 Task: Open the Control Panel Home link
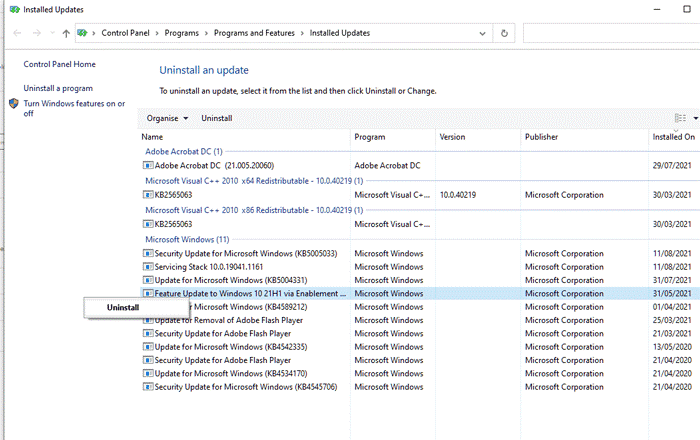coord(60,64)
